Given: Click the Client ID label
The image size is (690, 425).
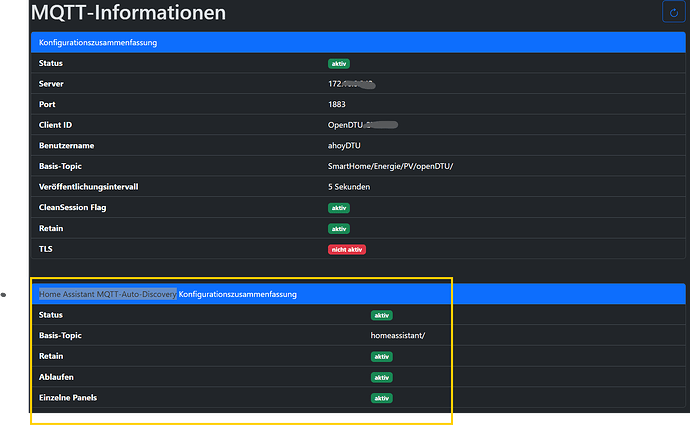Looking at the screenshot, I should [55, 125].
